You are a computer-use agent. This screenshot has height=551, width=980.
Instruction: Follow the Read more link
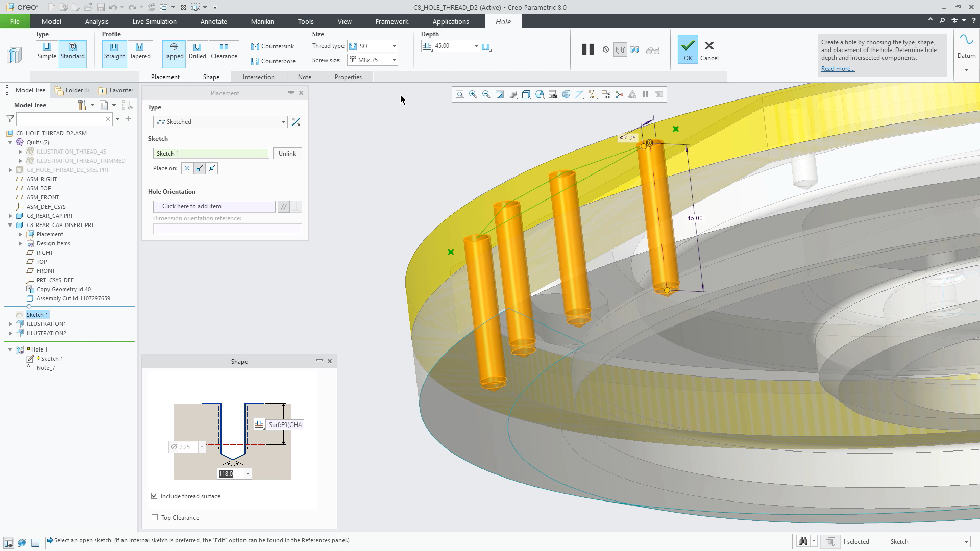(838, 69)
